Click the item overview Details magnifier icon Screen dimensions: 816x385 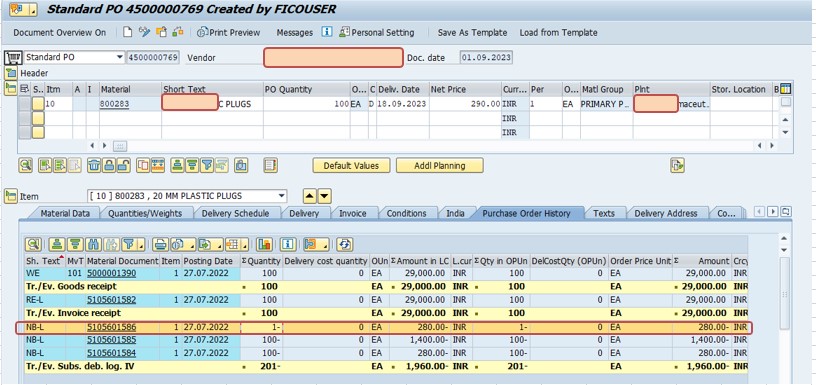click(x=26, y=165)
